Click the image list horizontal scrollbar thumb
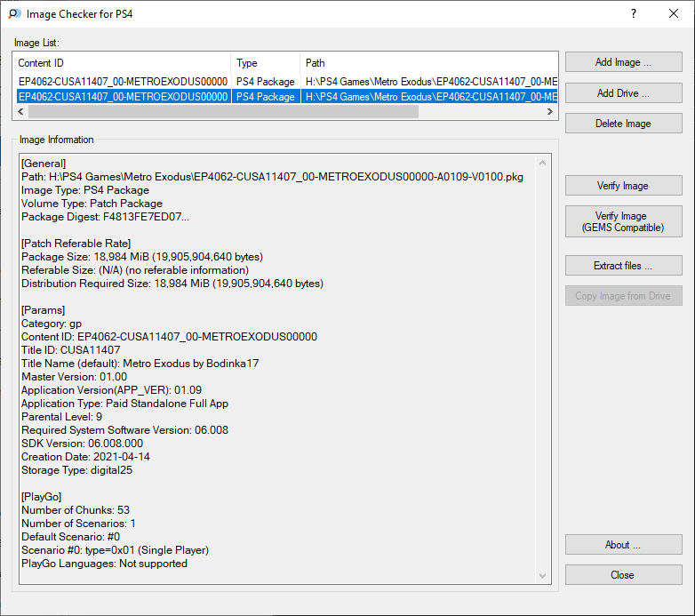 click(x=223, y=112)
